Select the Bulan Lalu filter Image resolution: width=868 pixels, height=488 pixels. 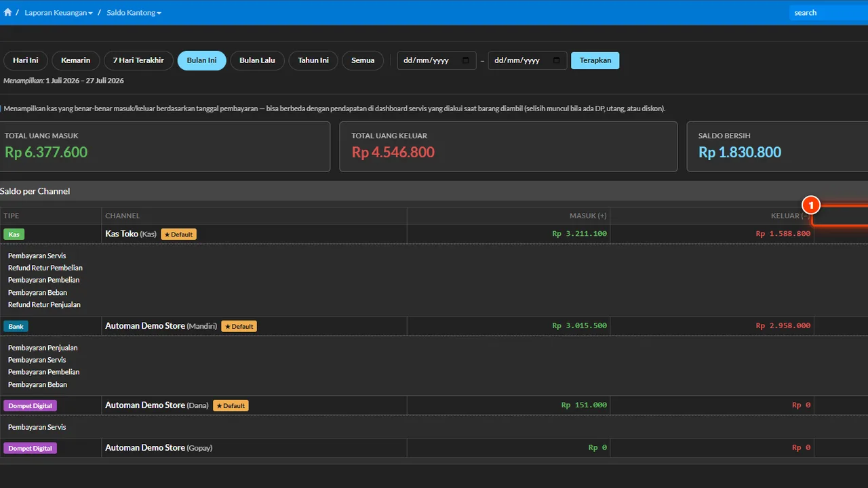coord(257,60)
